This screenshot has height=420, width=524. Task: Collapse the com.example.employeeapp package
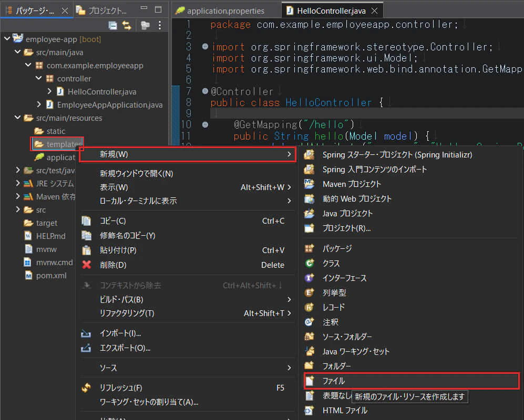pyautogui.click(x=28, y=65)
